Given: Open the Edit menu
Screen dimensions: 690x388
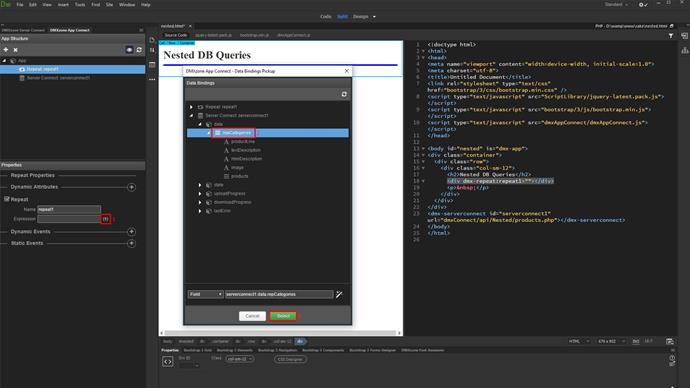Looking at the screenshot, I should coord(33,4).
